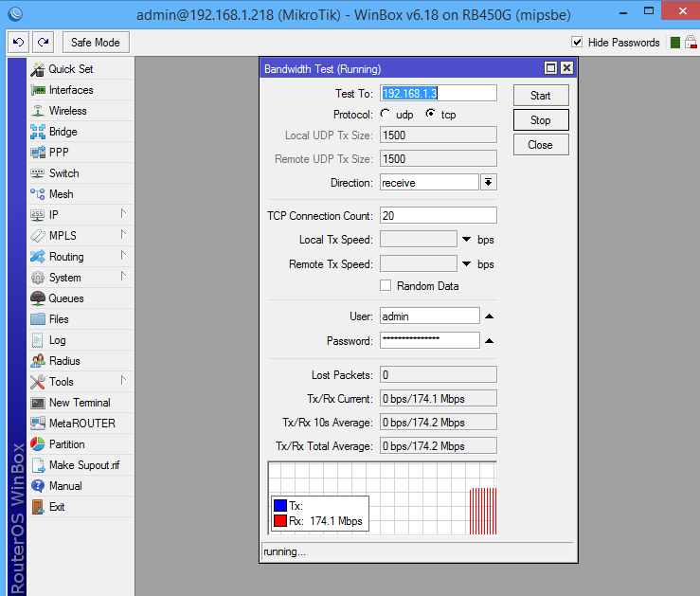
Task: Open the Tools menu item
Action: coord(81,382)
